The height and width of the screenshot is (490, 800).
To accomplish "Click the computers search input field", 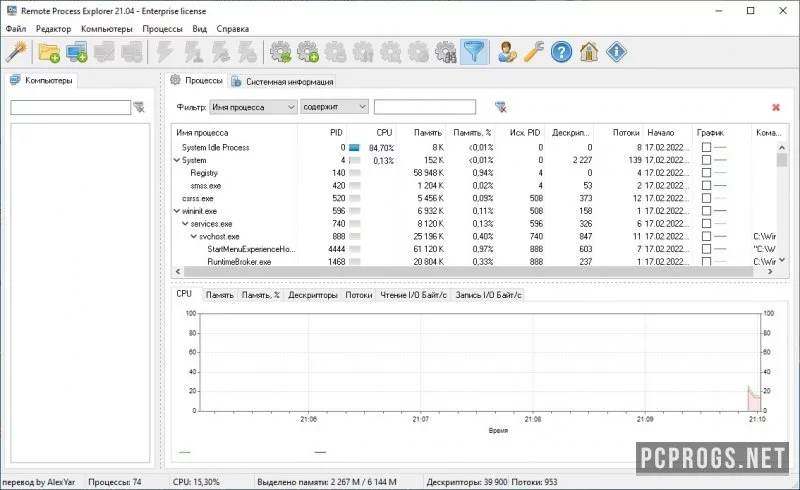I will point(70,107).
